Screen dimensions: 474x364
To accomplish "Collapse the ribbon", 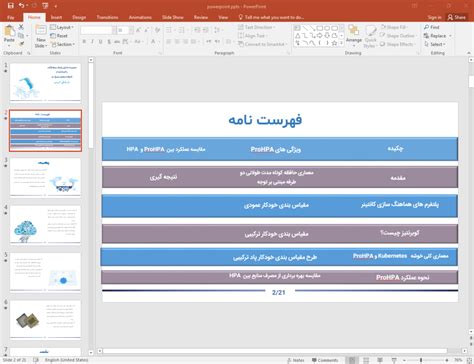I will [469, 53].
